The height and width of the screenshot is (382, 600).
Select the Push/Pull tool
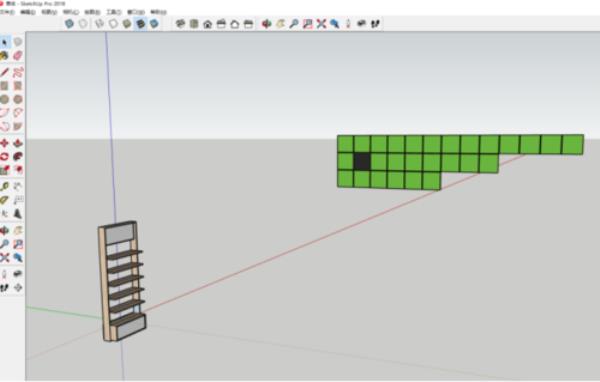click(x=18, y=143)
